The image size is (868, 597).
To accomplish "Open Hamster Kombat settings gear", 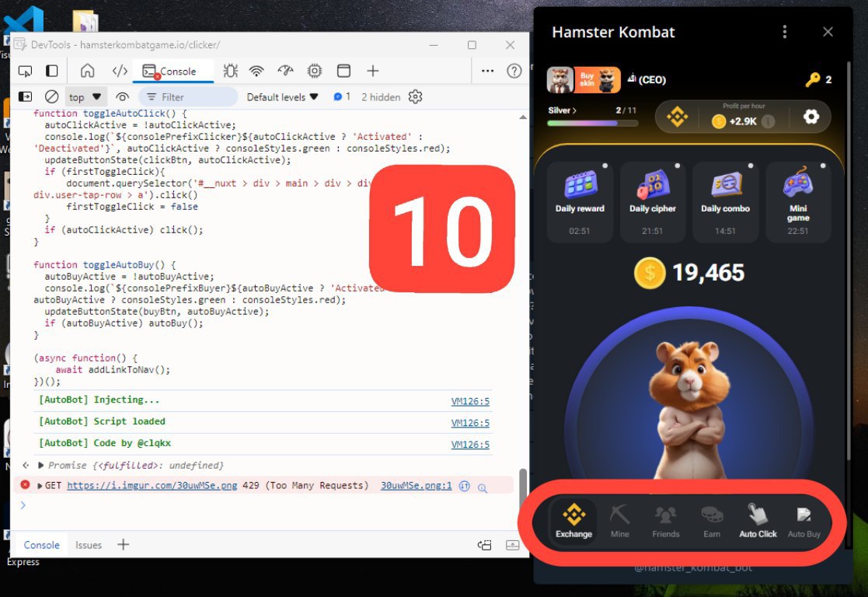I will (x=811, y=117).
